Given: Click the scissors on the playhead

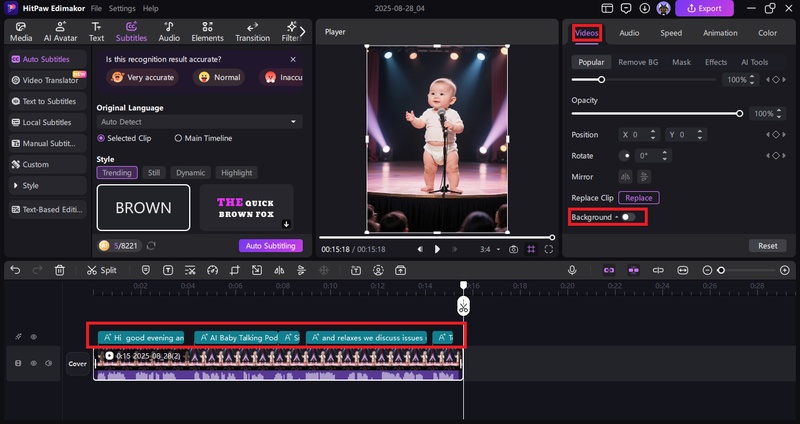Looking at the screenshot, I should (463, 307).
